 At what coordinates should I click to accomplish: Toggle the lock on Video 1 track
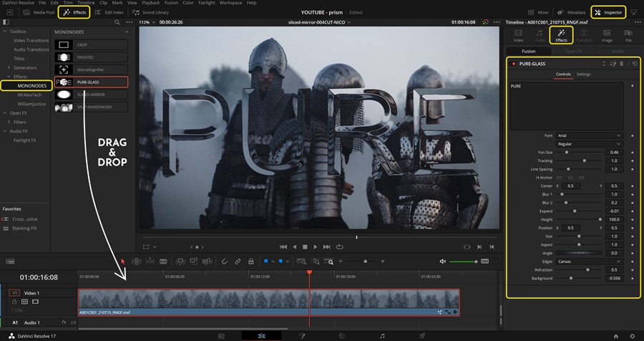point(14,302)
